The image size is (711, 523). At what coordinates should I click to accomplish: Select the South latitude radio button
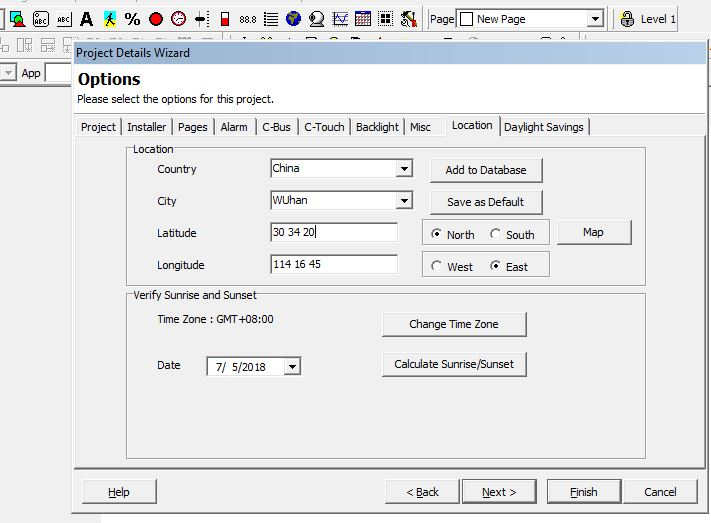495,234
